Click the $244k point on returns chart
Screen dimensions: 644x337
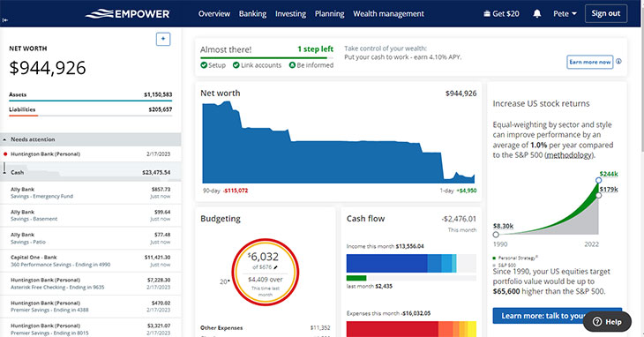point(598,180)
